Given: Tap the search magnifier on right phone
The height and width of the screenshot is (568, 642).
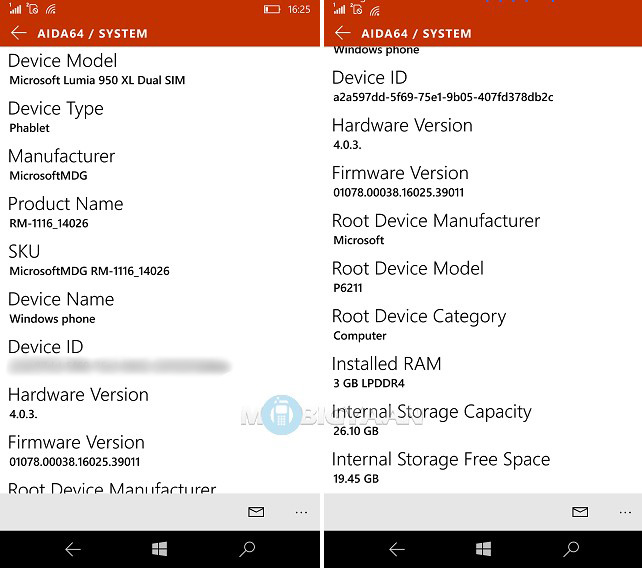Looking at the screenshot, I should pos(571,549).
